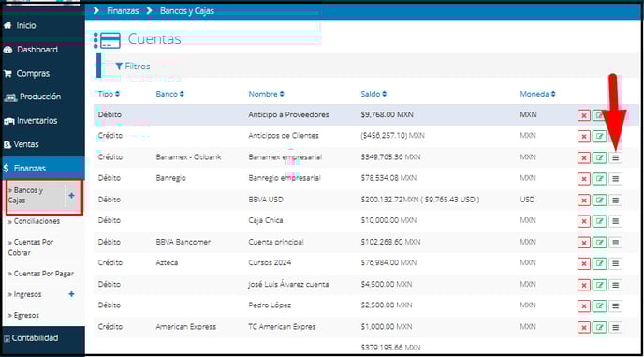Delete the José Luis Álvarez cuenta account
This screenshot has width=644, height=357.
(x=584, y=285)
